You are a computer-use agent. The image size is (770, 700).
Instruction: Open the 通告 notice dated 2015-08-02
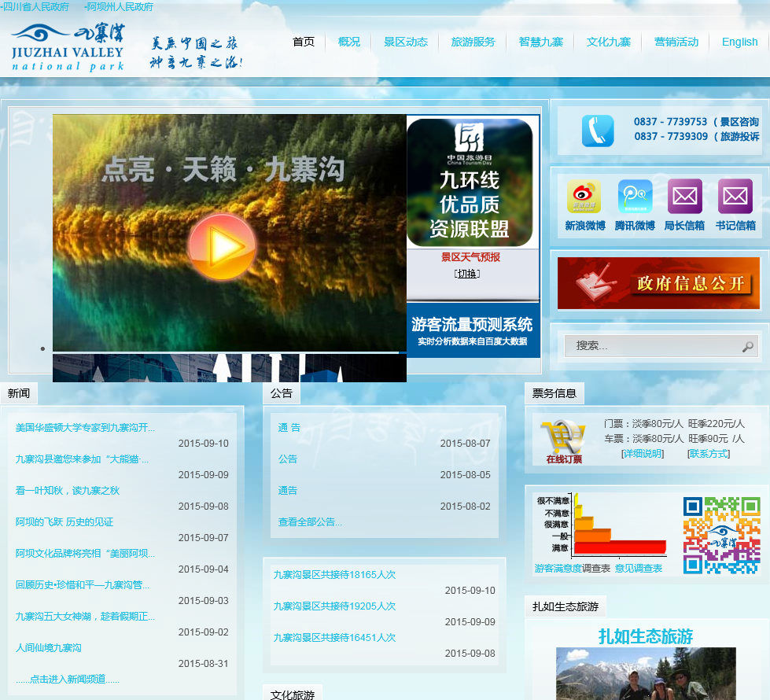[x=288, y=491]
